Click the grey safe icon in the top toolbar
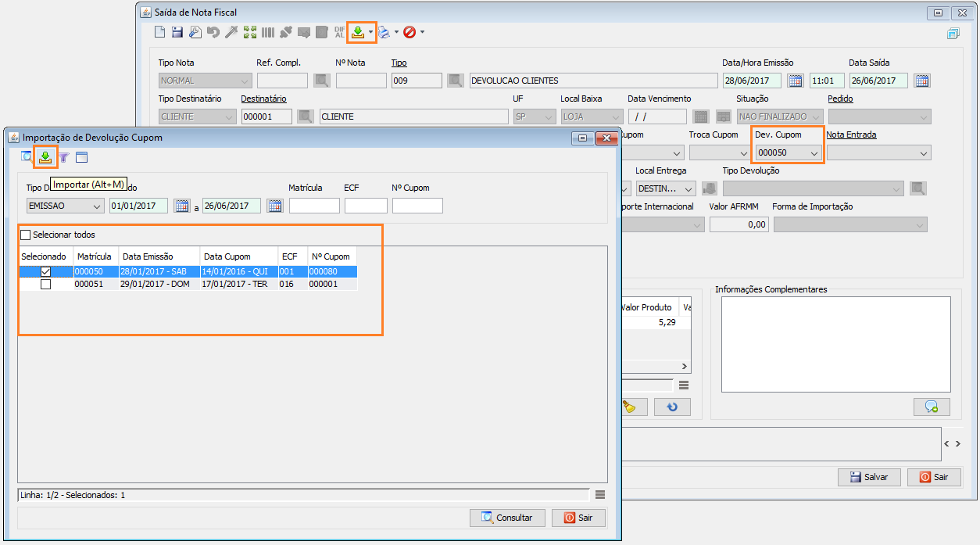Image resolution: width=980 pixels, height=545 pixels. pyautogui.click(x=321, y=32)
